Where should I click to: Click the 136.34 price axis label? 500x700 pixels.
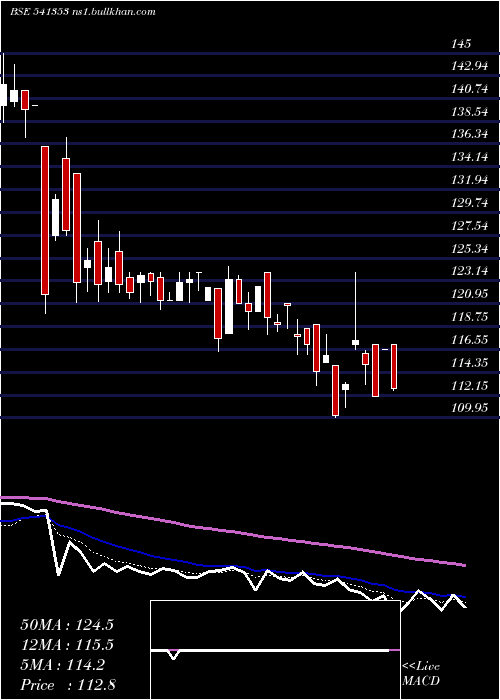470,134
